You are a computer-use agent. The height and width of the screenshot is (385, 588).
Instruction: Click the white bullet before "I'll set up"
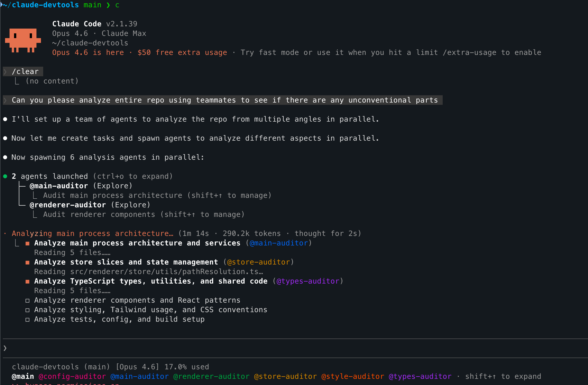(5, 119)
